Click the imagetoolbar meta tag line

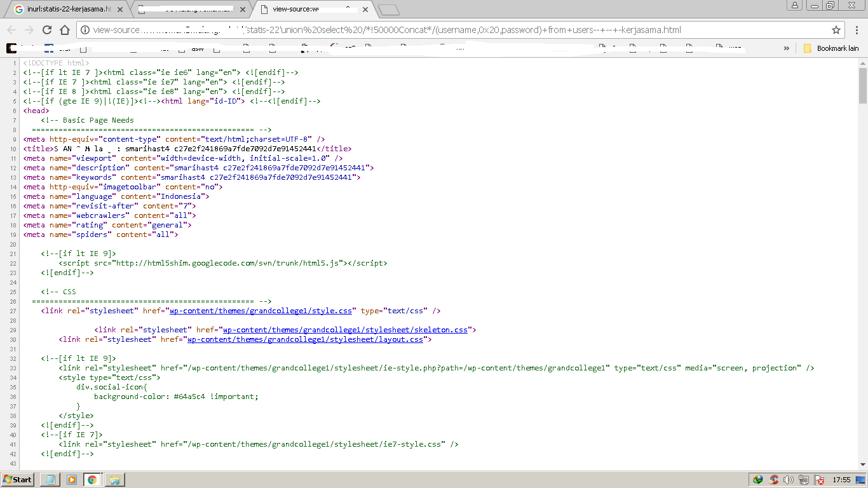[x=123, y=187]
